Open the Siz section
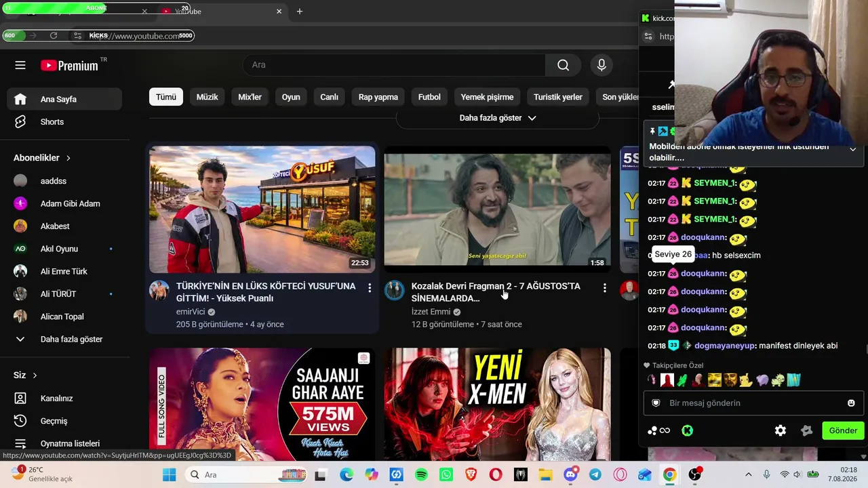 [x=25, y=375]
